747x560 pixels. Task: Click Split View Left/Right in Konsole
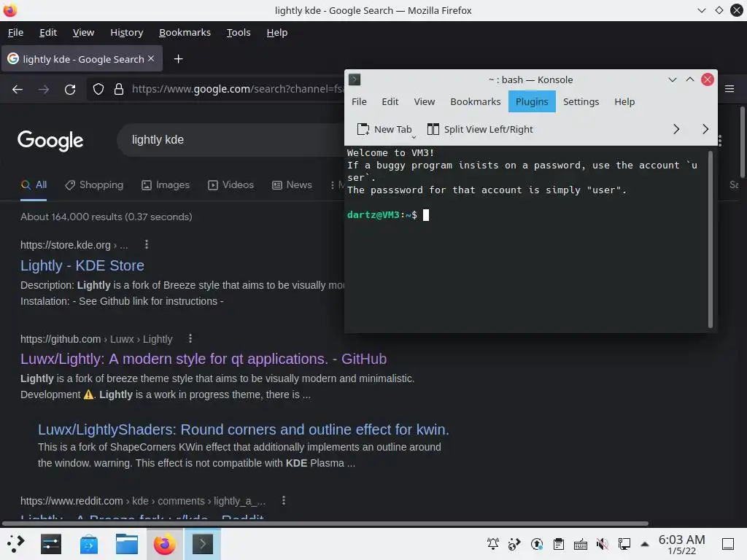click(x=480, y=129)
